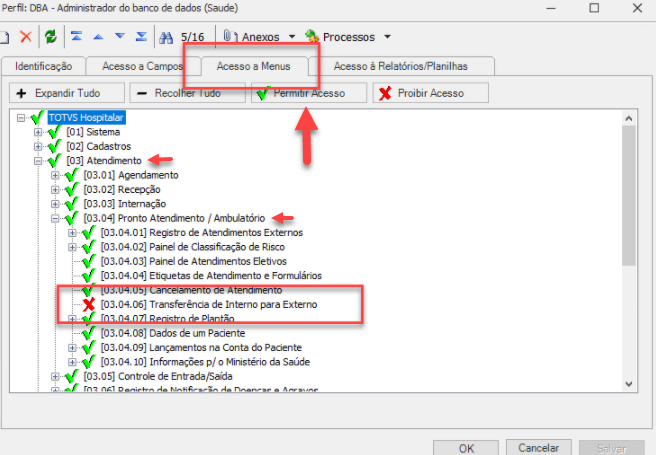Expand [03.05] Controle de Entrada/Saída node
Screen dimensions: 656x455
point(55,376)
